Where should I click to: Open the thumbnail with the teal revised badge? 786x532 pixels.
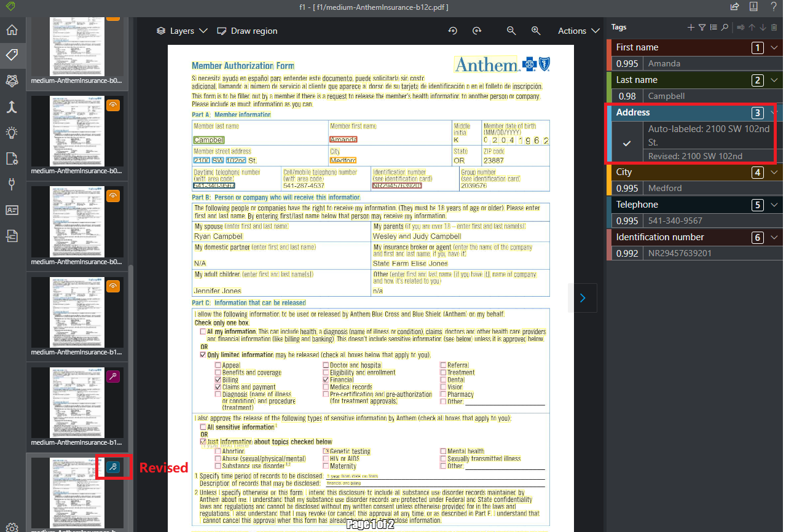(x=77, y=492)
